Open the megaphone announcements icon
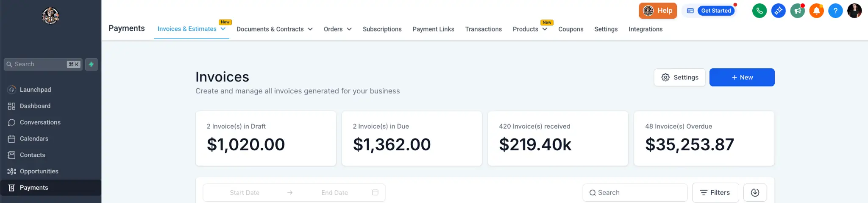Screen dimensions: 868x203 coord(797,11)
